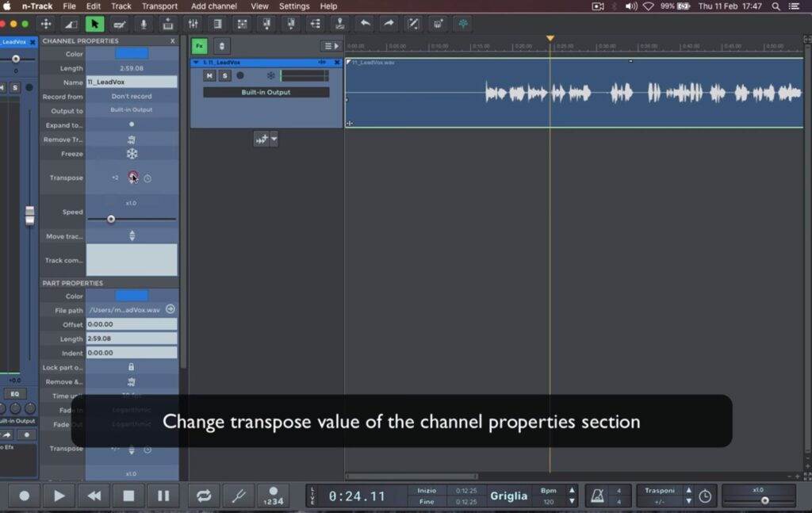Toggle the Expand to option dot
Screen dimensions: 812x513
(x=132, y=124)
